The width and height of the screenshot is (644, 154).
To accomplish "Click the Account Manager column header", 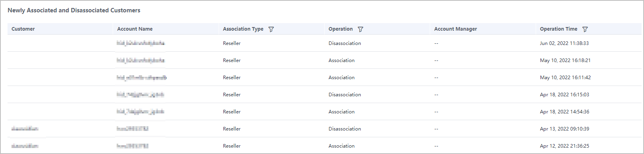I will (456, 29).
